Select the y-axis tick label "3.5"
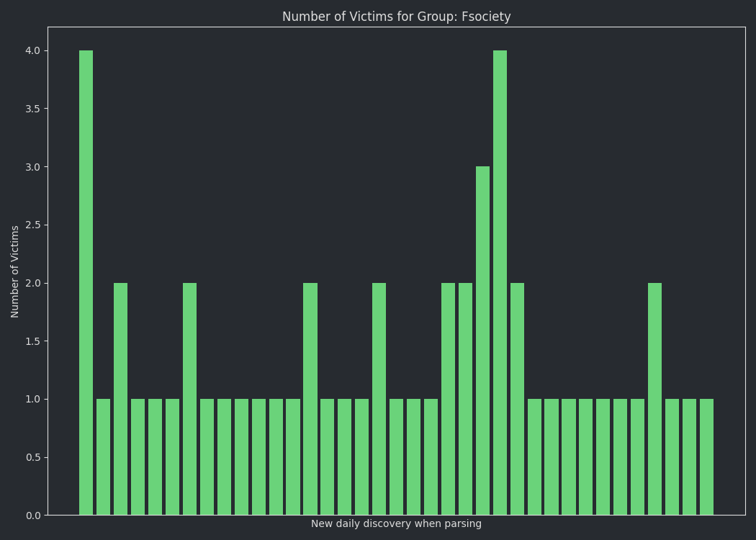Viewport: 756px width, 540px height. 33,109
